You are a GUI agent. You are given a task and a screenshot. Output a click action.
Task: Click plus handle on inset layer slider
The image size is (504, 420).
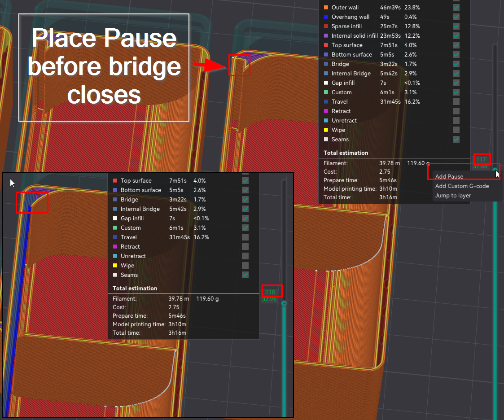284,303
